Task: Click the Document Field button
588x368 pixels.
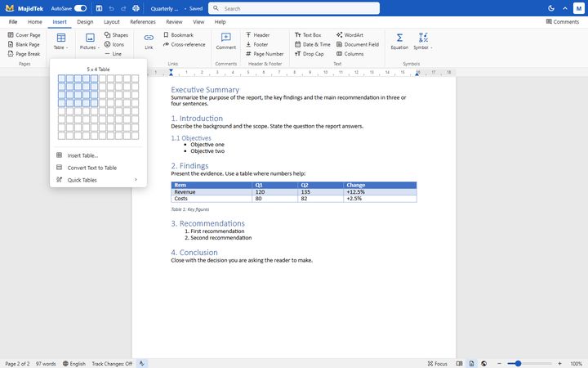Action: tap(358, 44)
